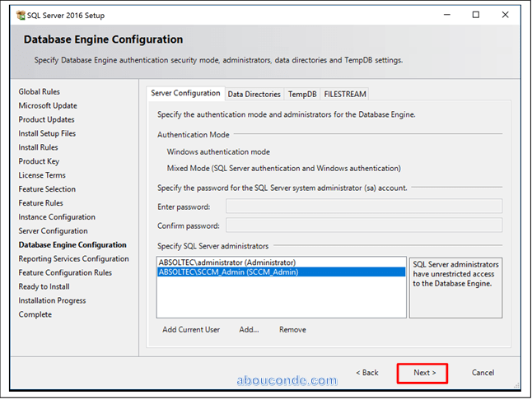The height and width of the screenshot is (404, 532).
Task: Go to the TempDB tab
Action: click(302, 95)
